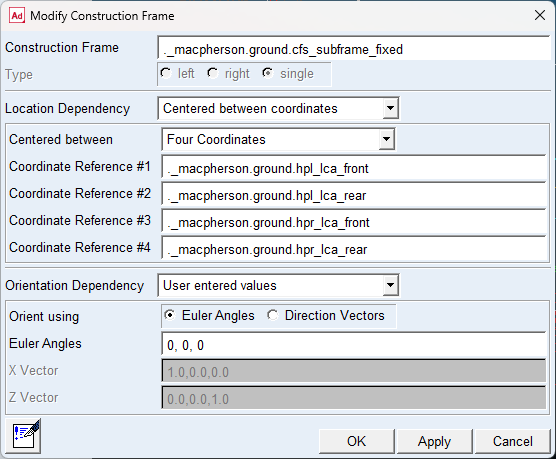The height and width of the screenshot is (459, 556).
Task: Click the Euler Angles value field
Action: coord(354,345)
